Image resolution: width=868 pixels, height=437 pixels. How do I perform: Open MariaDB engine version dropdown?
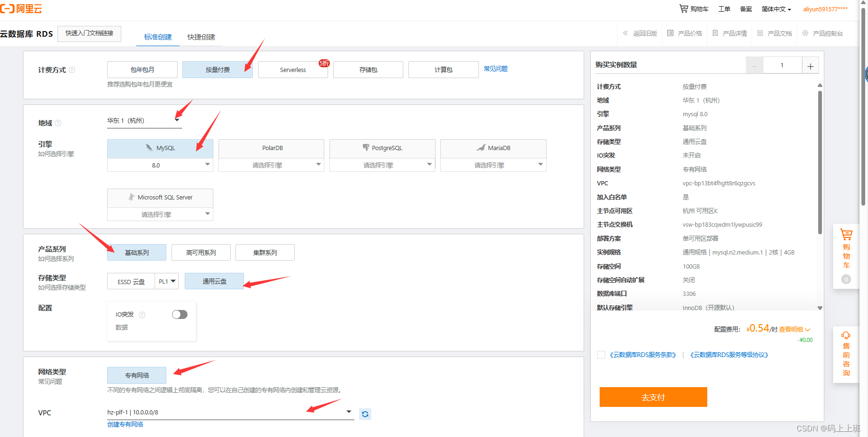click(x=493, y=165)
